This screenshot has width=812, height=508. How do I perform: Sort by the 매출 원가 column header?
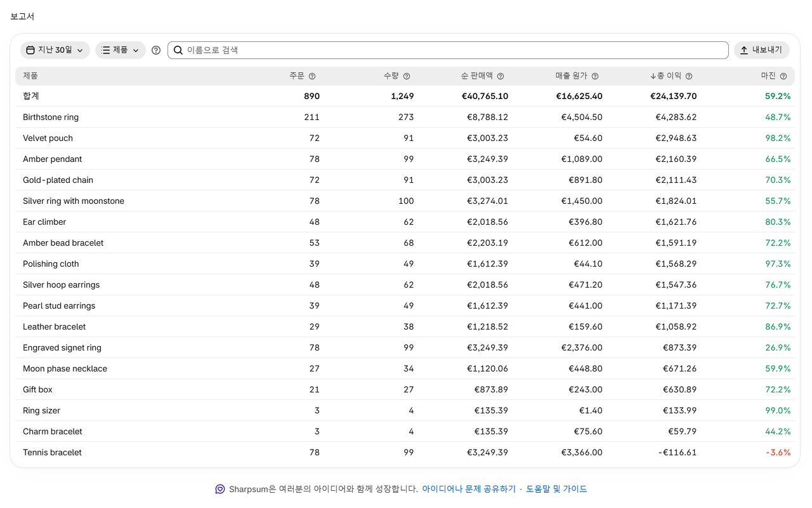572,76
